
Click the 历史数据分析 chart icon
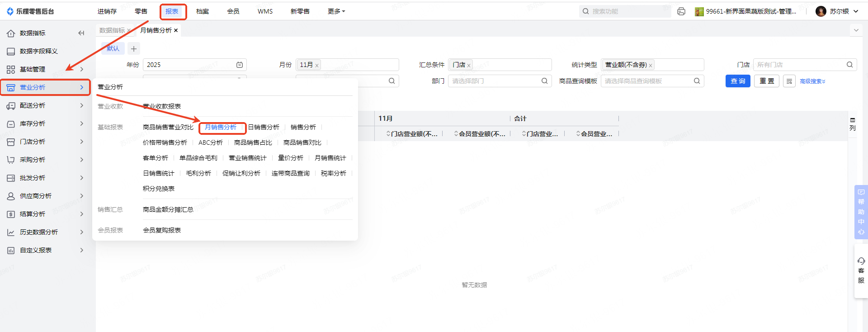click(11, 232)
